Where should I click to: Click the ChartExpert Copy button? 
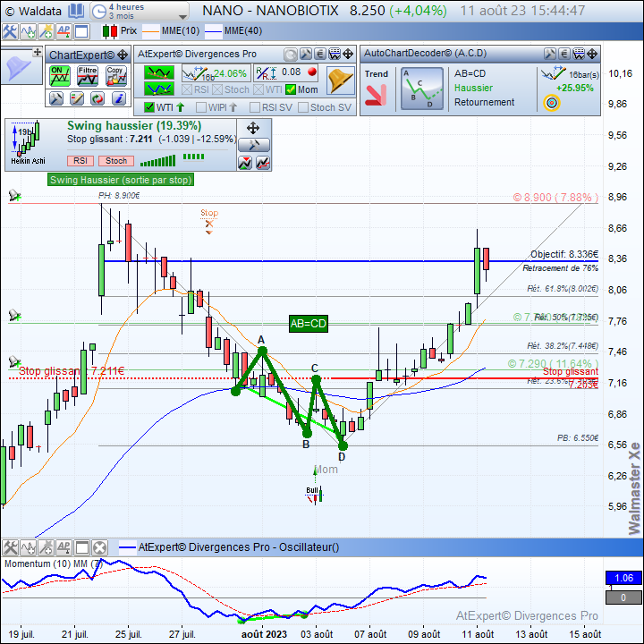[x=115, y=76]
